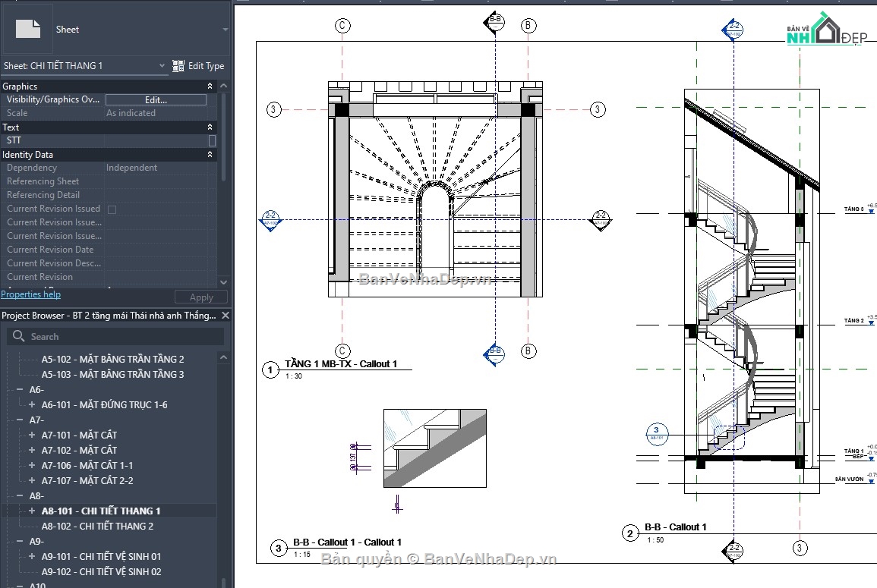Collapse the Text properties group

210,127
